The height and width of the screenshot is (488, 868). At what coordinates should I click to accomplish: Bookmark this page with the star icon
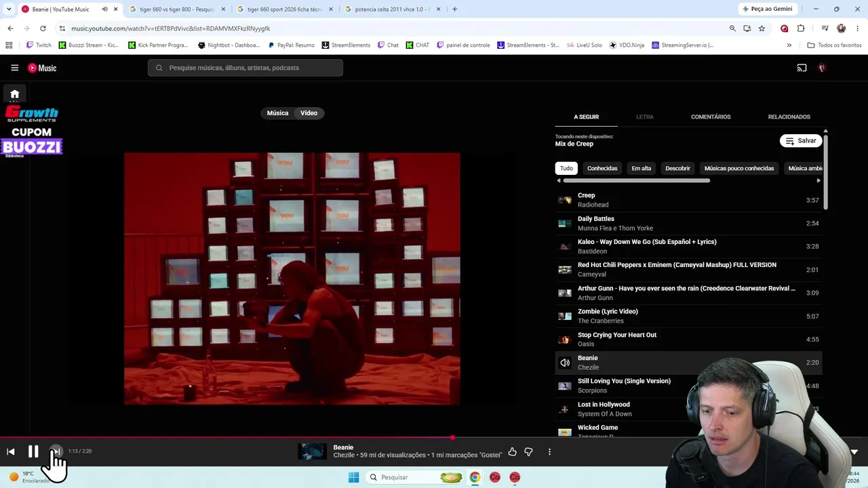point(762,28)
